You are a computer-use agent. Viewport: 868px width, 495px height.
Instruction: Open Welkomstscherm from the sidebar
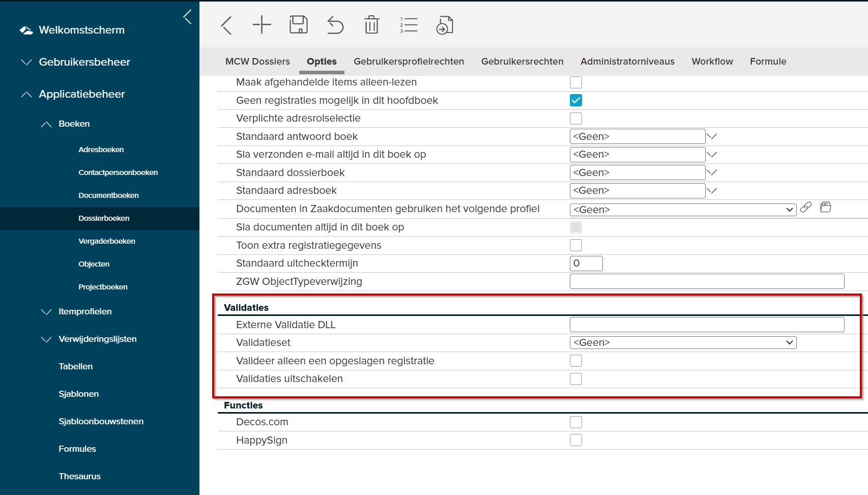[x=81, y=30]
